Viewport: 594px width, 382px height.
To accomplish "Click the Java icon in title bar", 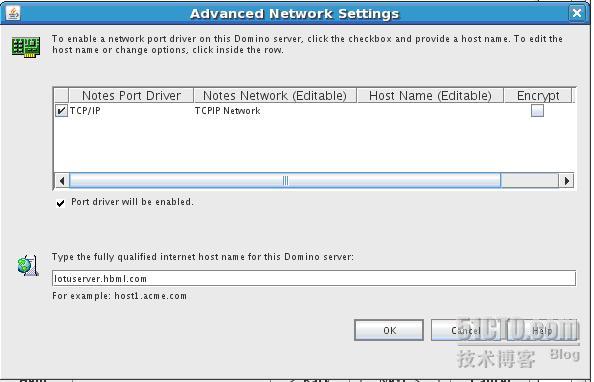I will (13, 13).
